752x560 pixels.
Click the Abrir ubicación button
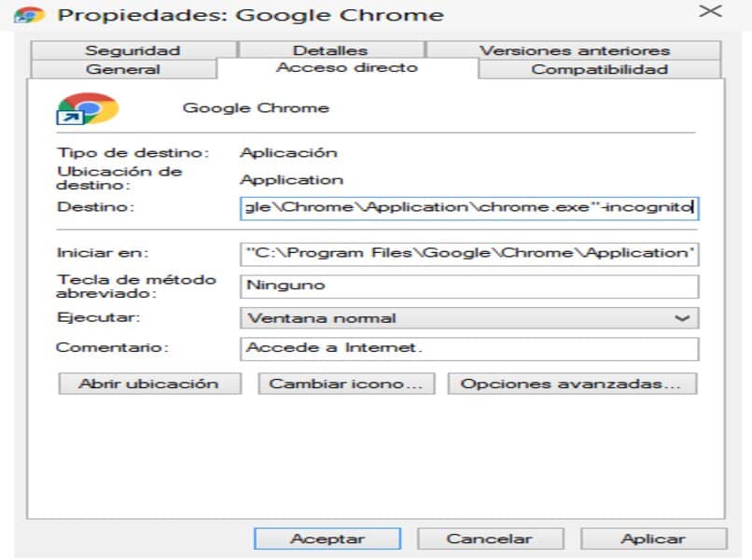149,384
